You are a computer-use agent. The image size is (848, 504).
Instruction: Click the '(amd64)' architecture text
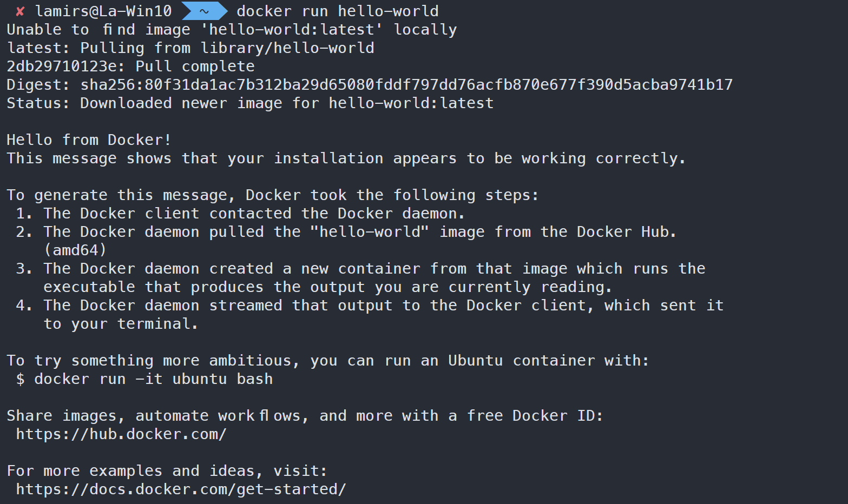[75, 250]
